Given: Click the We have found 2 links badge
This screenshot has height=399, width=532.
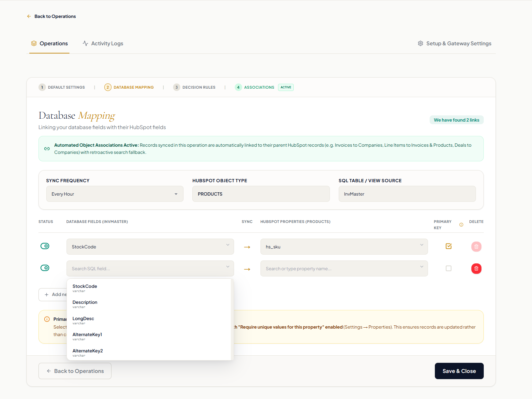Looking at the screenshot, I should point(456,120).
